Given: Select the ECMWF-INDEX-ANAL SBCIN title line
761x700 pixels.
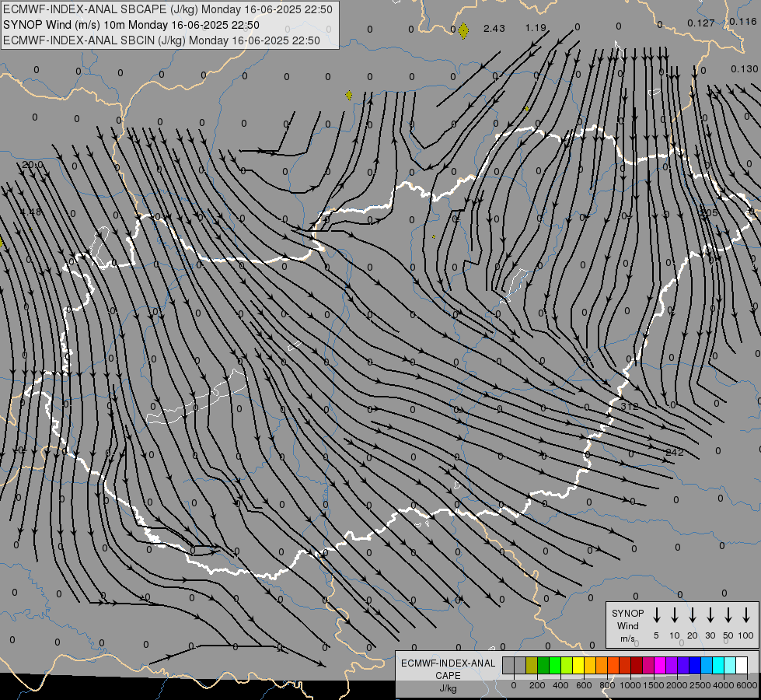Looking at the screenshot, I should click(x=162, y=40).
